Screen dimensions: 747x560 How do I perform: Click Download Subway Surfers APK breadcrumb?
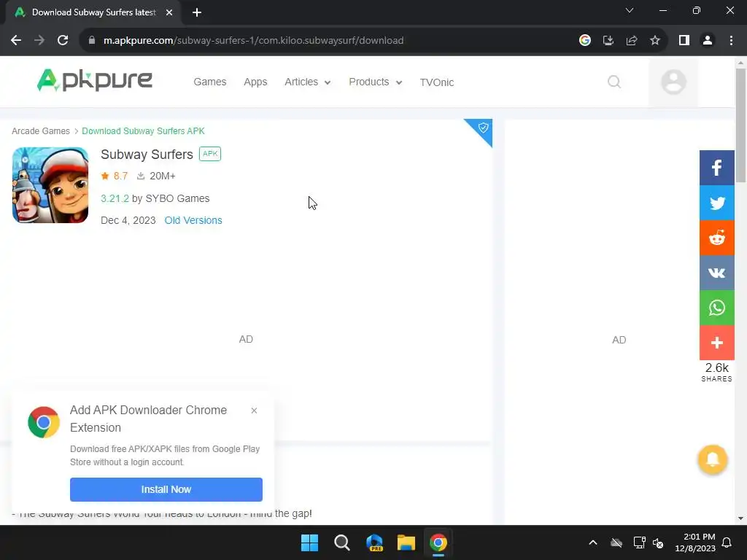[143, 131]
